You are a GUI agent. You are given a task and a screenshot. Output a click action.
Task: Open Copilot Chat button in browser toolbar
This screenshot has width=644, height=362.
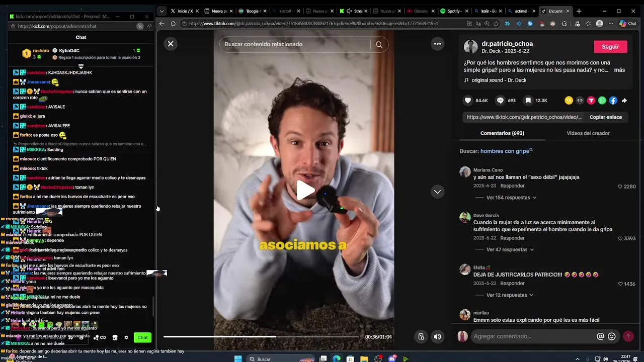[628, 24]
